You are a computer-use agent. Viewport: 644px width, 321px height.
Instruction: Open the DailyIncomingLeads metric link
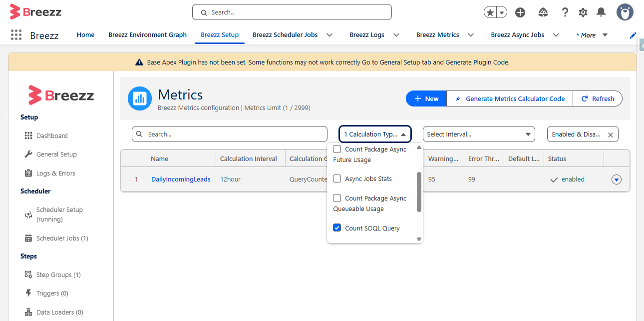pyautogui.click(x=181, y=179)
